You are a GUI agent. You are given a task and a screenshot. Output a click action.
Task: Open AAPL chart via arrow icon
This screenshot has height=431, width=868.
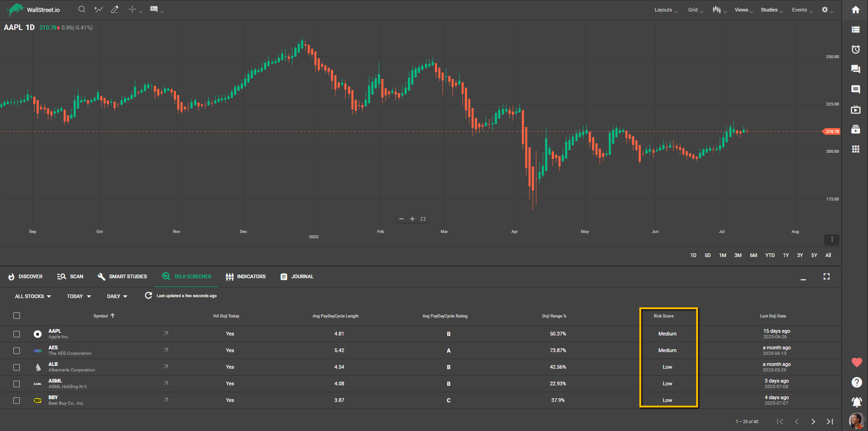tap(166, 333)
